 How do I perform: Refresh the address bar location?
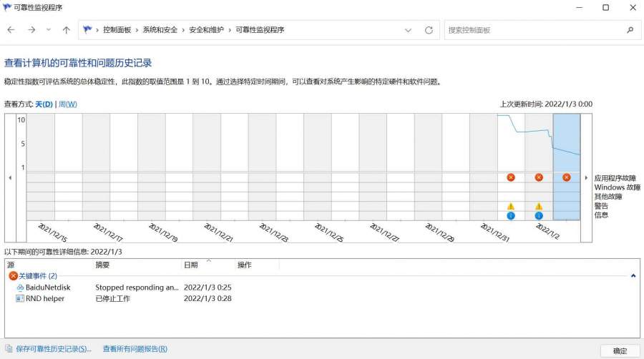pyautogui.click(x=429, y=30)
